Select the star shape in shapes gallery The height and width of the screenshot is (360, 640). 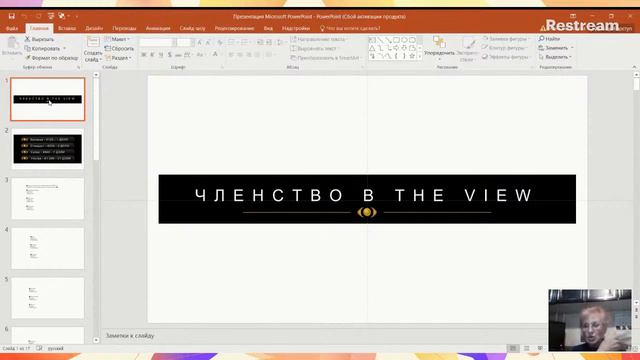[x=412, y=56]
